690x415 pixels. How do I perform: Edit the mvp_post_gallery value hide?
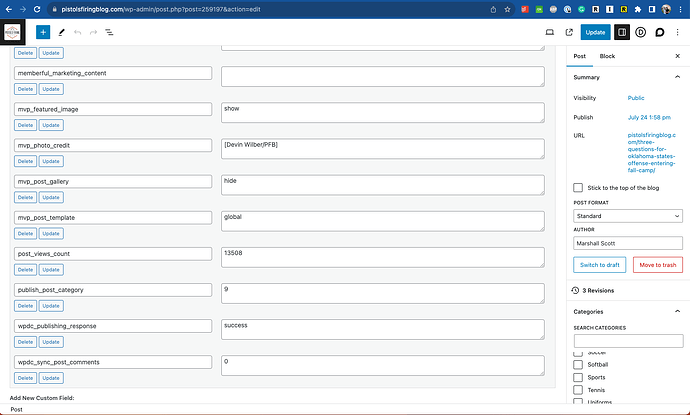coord(383,185)
